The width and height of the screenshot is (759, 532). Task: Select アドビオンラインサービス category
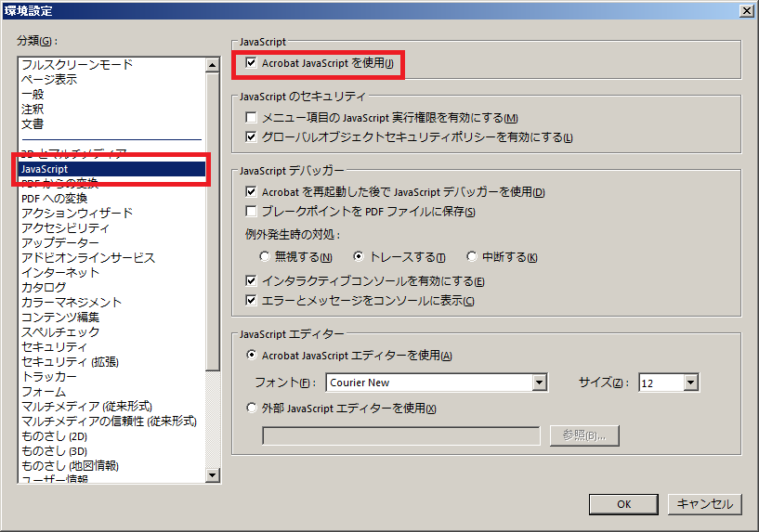(88, 258)
